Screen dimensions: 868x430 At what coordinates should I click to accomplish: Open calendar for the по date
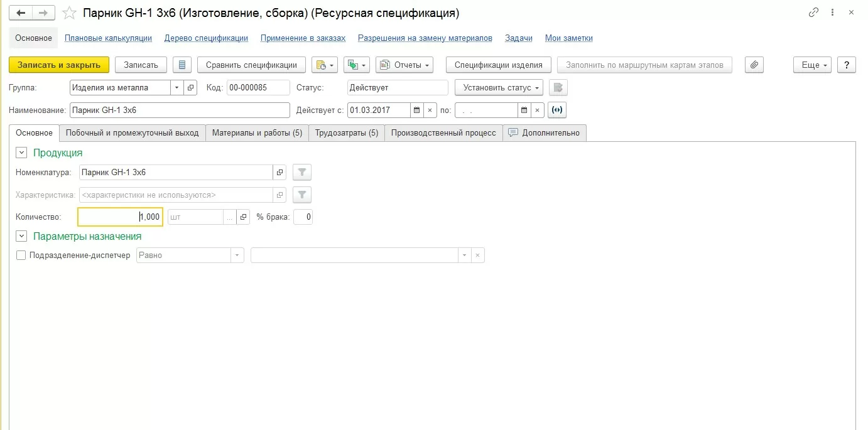(524, 110)
